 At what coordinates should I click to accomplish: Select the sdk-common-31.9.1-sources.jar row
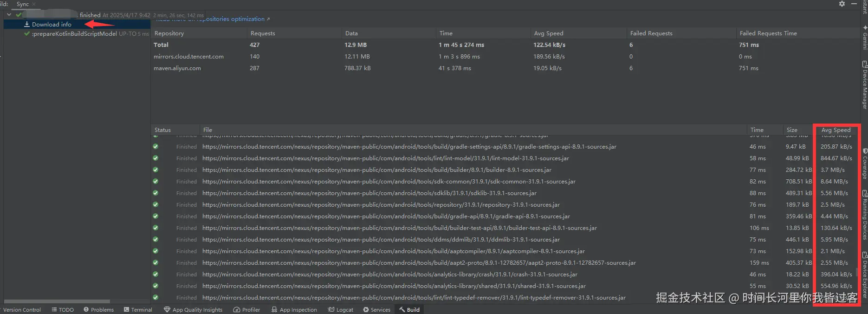[505, 182]
